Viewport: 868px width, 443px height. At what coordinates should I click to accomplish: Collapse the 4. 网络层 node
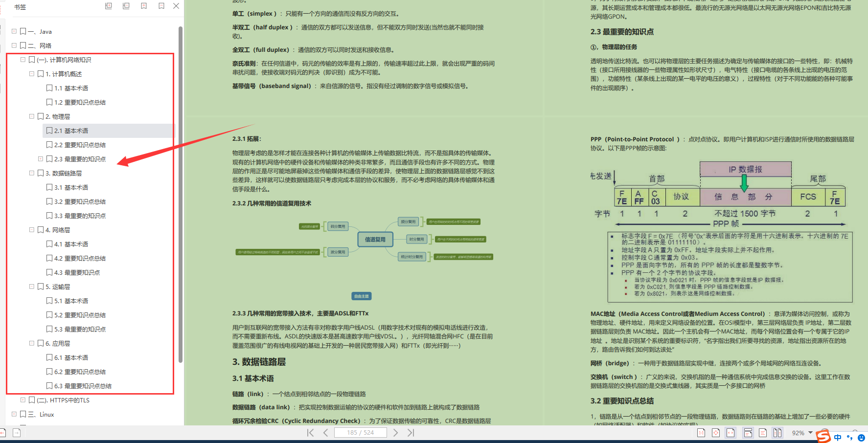point(32,230)
